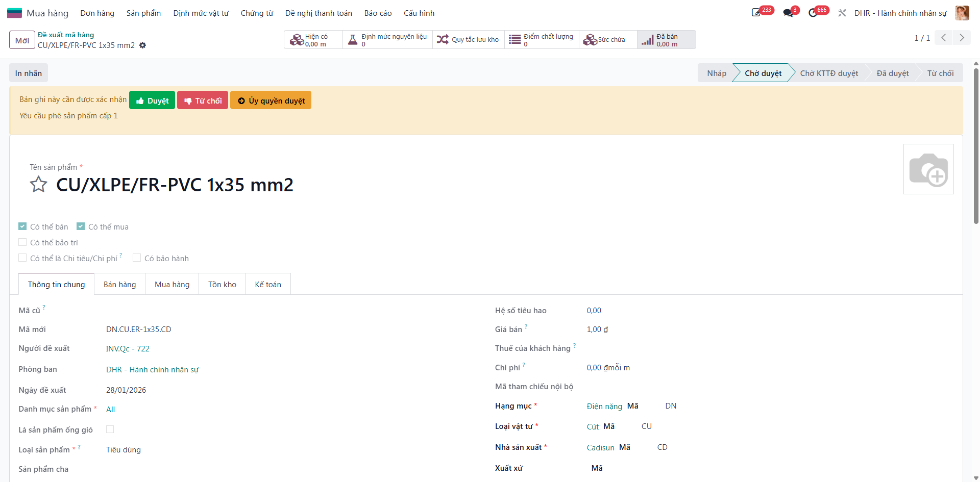Image resolution: width=980 pixels, height=482 pixels.
Task: Open Định mức nguyên liệu flask stat button
Action: pyautogui.click(x=387, y=40)
